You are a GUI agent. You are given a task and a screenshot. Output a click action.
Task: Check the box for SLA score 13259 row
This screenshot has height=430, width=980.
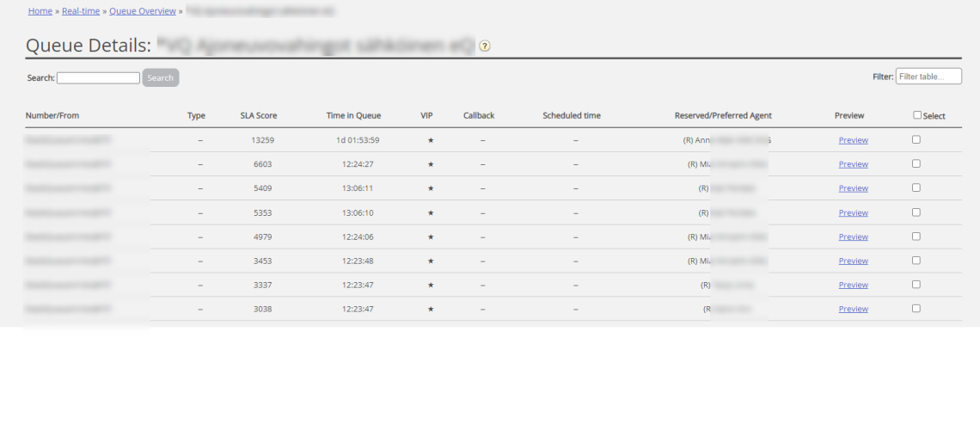916,139
